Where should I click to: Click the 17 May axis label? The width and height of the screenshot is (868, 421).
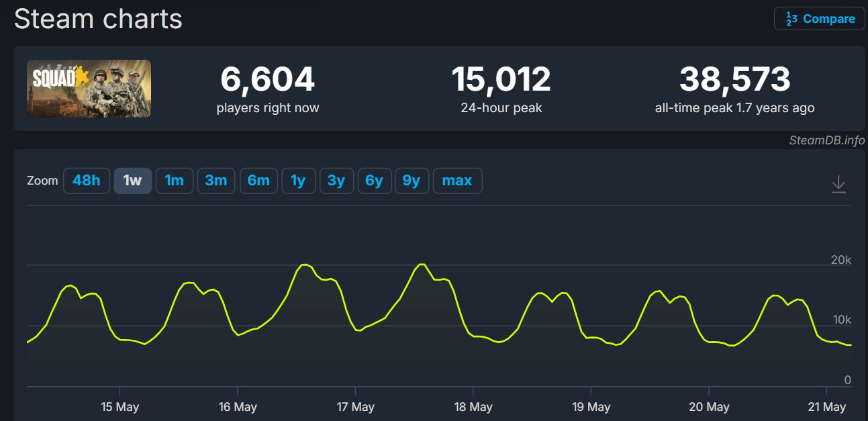point(355,407)
